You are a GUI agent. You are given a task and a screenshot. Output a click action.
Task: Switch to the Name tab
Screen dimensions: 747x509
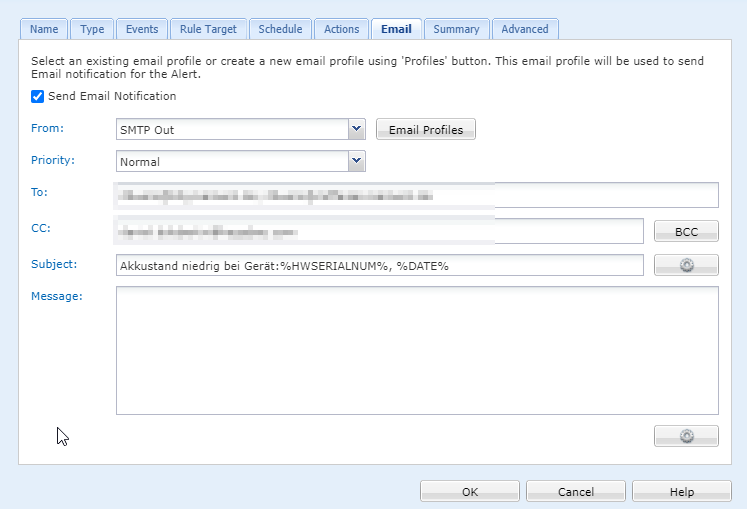point(44,30)
